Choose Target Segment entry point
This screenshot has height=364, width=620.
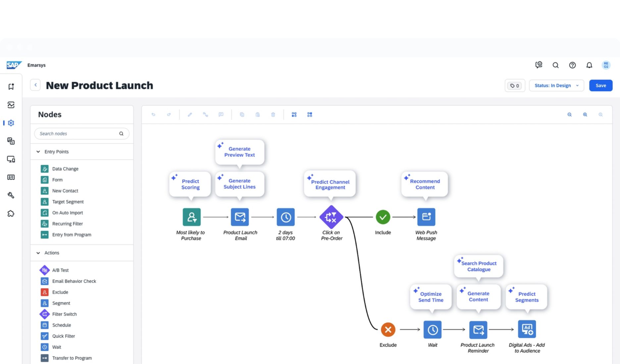point(68,202)
